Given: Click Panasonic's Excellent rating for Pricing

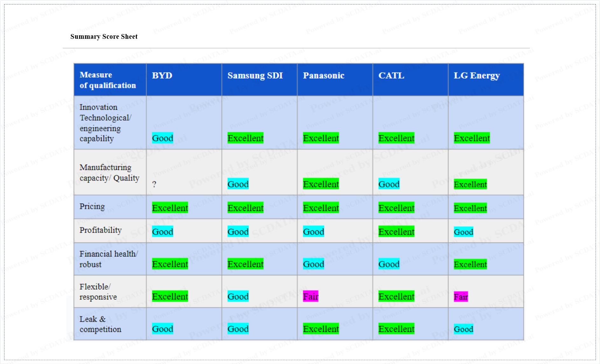Looking at the screenshot, I should click(x=321, y=208).
